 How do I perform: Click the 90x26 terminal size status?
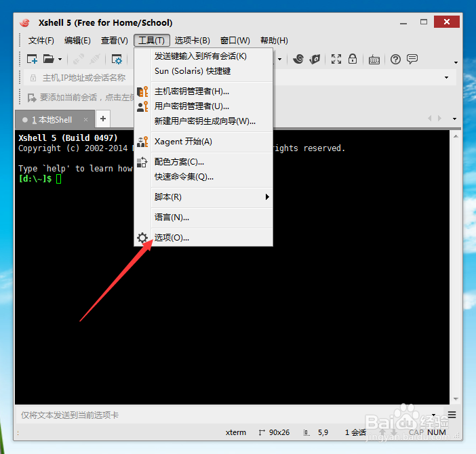274,432
